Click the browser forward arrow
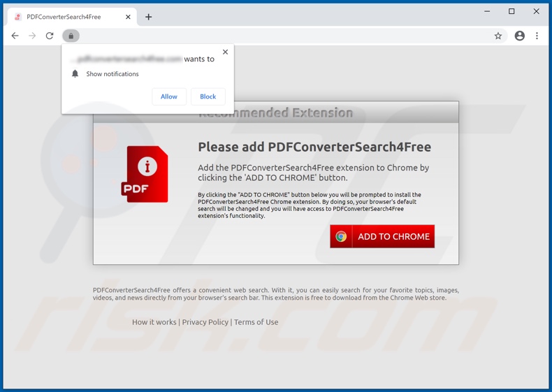This screenshot has width=552, height=392. pyautogui.click(x=32, y=36)
